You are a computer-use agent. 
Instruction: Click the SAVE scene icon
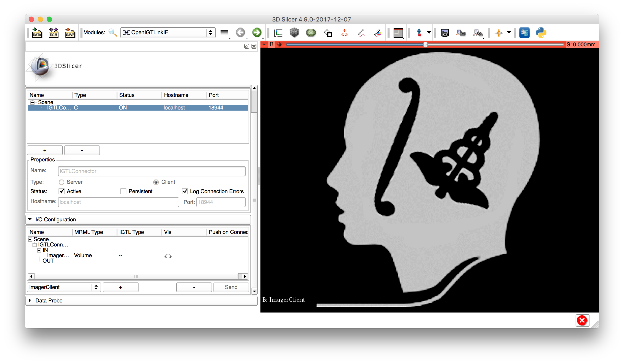click(70, 33)
